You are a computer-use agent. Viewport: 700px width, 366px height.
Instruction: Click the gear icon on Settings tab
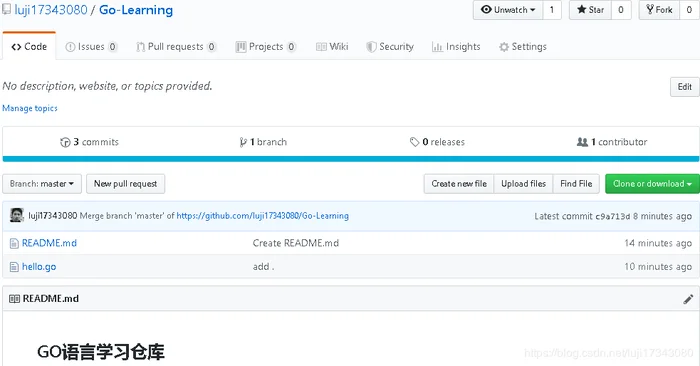click(504, 47)
